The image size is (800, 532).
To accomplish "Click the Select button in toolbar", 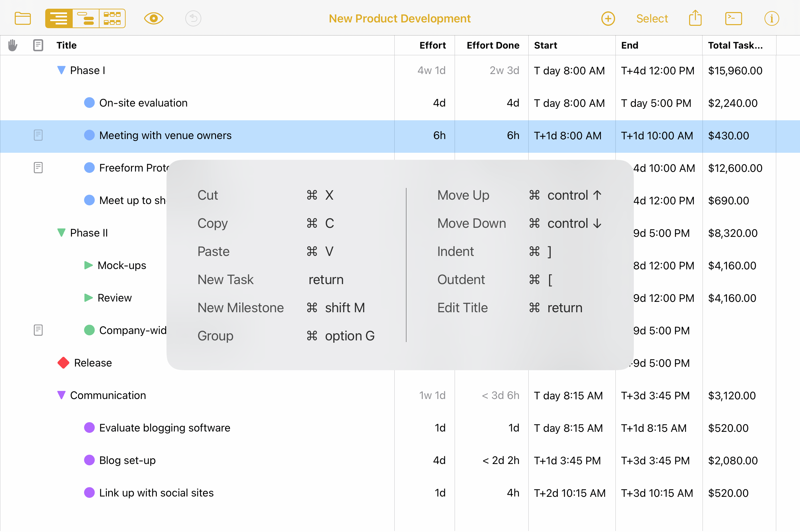I will 652,18.
